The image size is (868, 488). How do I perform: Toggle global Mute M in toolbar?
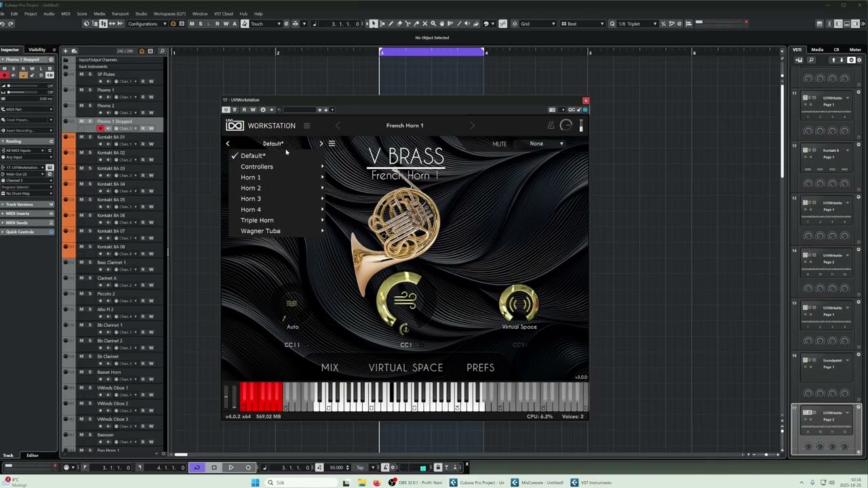[x=191, y=24]
